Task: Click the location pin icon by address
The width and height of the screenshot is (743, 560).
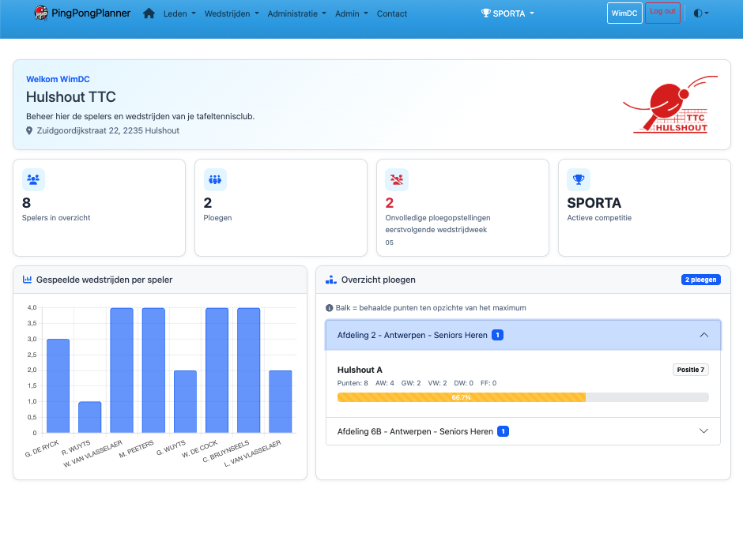Action: tap(29, 130)
